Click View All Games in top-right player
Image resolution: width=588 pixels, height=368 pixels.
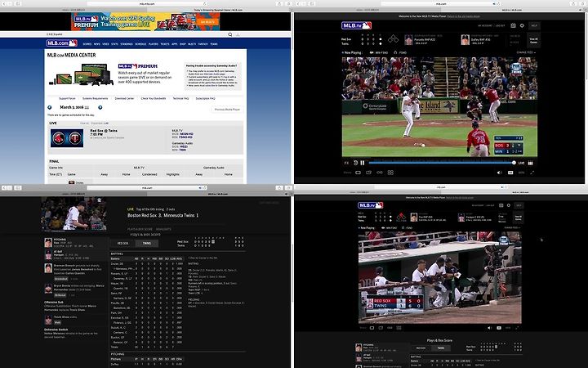533,41
